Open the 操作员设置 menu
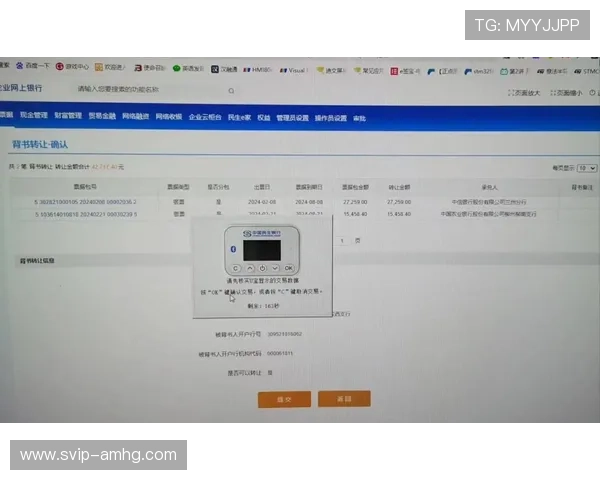Image resolution: width=600 pixels, height=480 pixels. point(331,118)
